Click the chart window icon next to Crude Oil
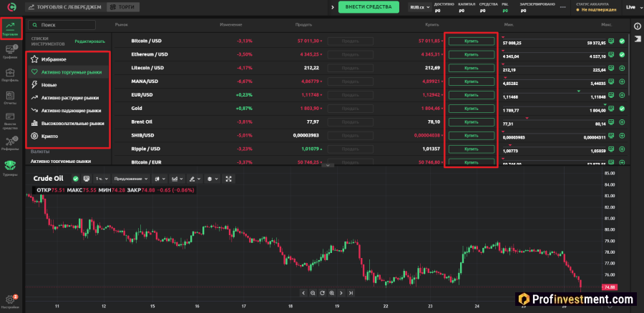 click(x=87, y=179)
